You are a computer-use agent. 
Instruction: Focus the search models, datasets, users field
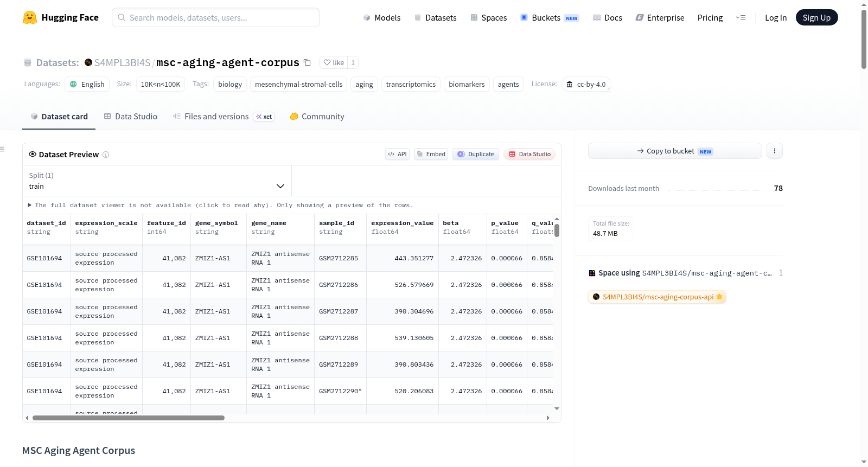click(x=216, y=17)
